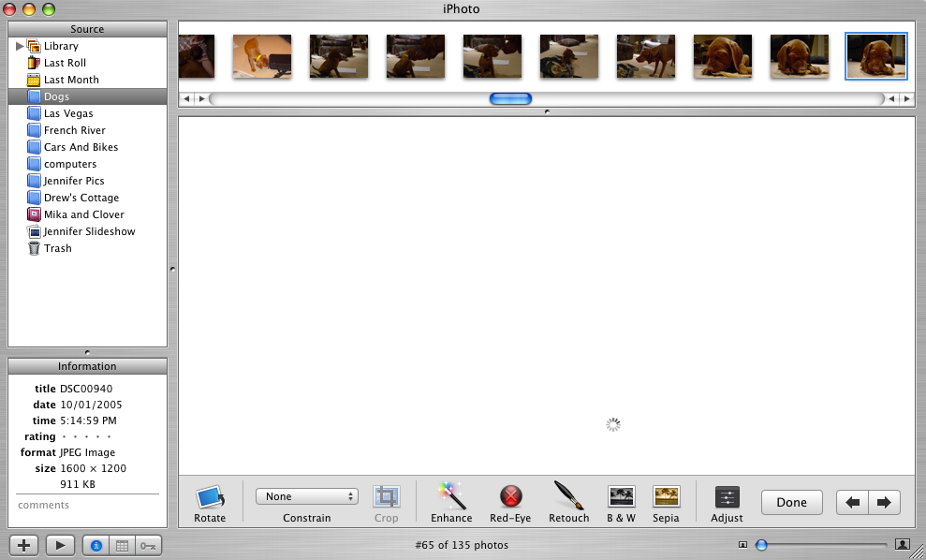Image resolution: width=926 pixels, height=560 pixels.
Task: Adjust the zoom size slider knob
Action: point(762,545)
